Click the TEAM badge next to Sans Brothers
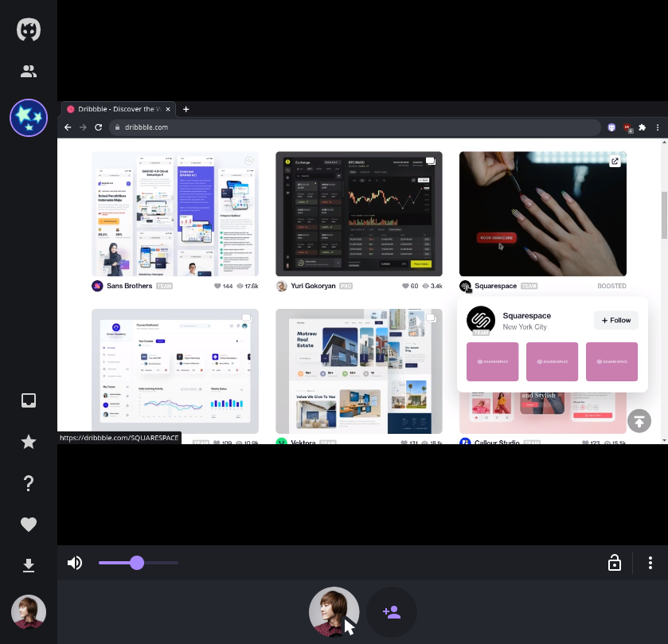Image resolution: width=668 pixels, height=644 pixels. tap(165, 287)
